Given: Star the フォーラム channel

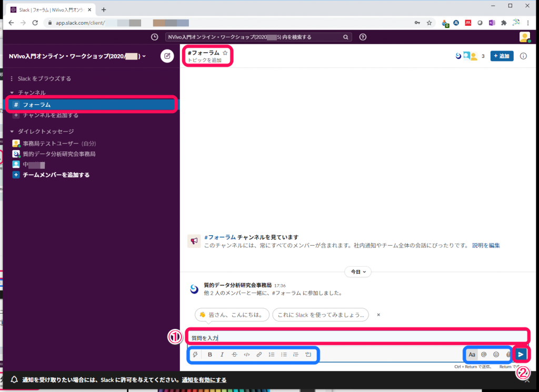Looking at the screenshot, I should pyautogui.click(x=225, y=53).
